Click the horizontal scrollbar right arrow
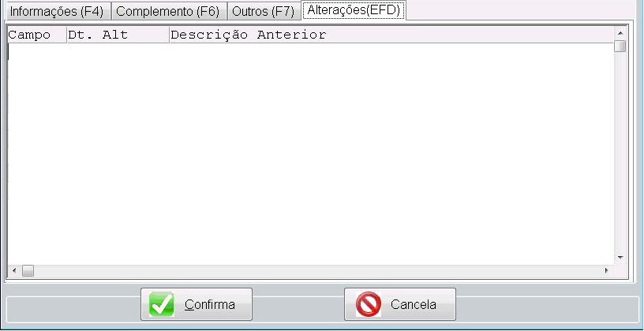Viewport: 644px width, 331px height. (607, 270)
